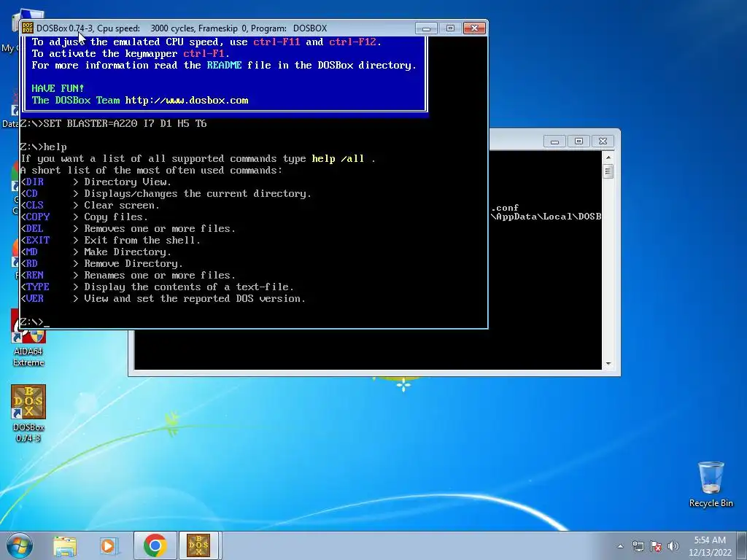
Task: Click the TYPE command entry
Action: pos(158,287)
